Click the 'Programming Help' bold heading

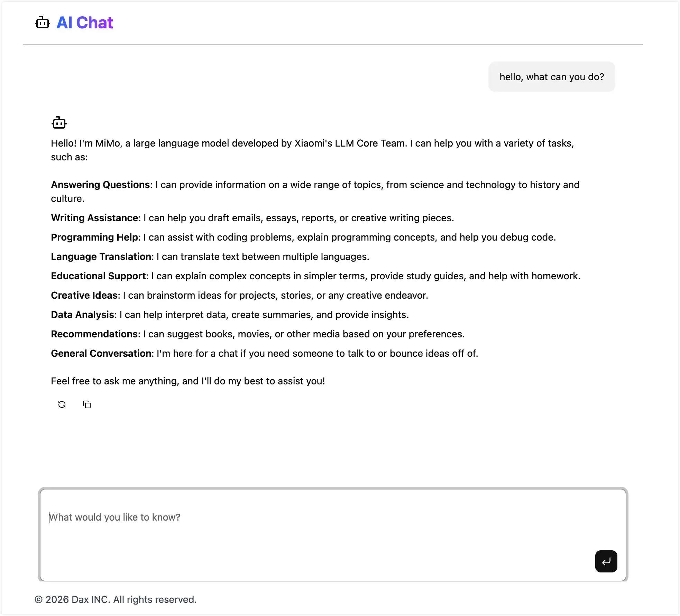pos(94,237)
